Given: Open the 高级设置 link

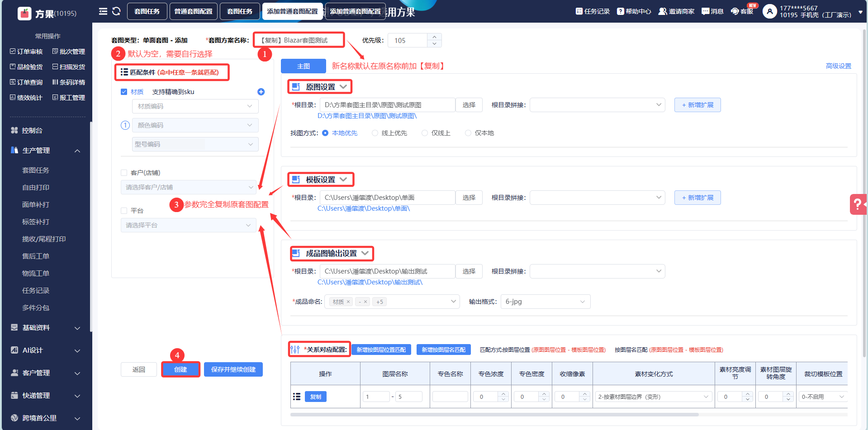Looking at the screenshot, I should 838,66.
